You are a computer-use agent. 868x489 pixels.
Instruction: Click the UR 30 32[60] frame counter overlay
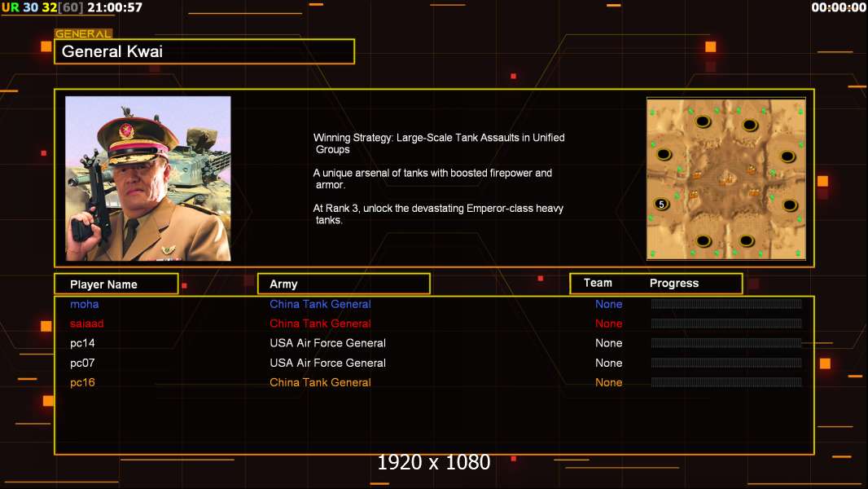pyautogui.click(x=42, y=8)
